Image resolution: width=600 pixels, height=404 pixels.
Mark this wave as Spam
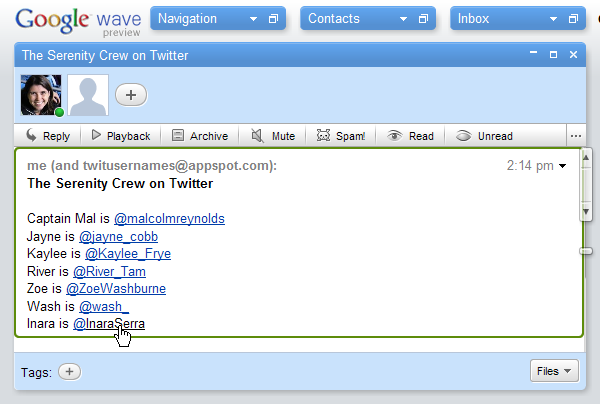point(341,136)
